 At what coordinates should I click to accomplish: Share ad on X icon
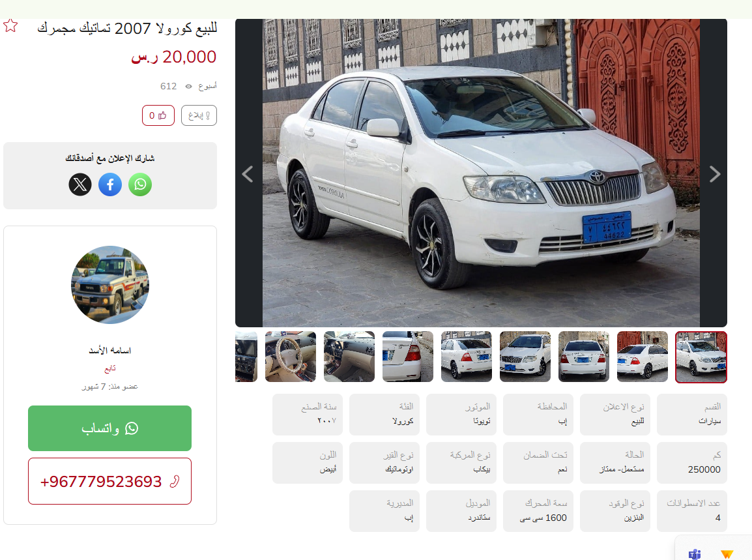pos(80,184)
